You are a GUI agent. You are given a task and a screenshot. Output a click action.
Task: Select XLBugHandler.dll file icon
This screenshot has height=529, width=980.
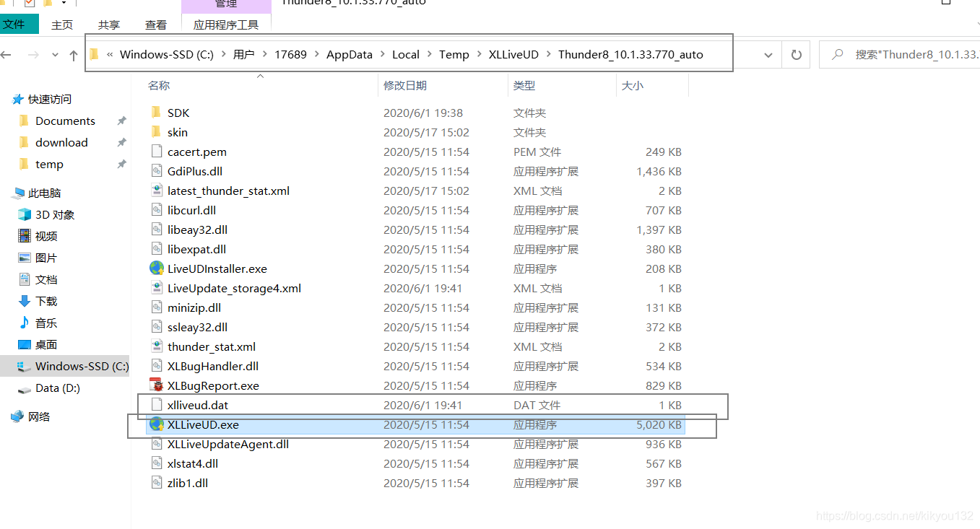(x=156, y=366)
